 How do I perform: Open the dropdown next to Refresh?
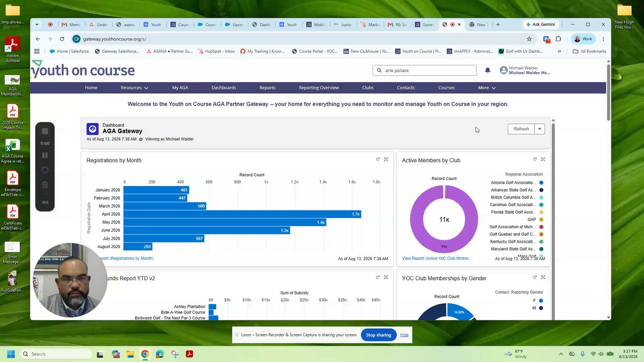pyautogui.click(x=539, y=129)
